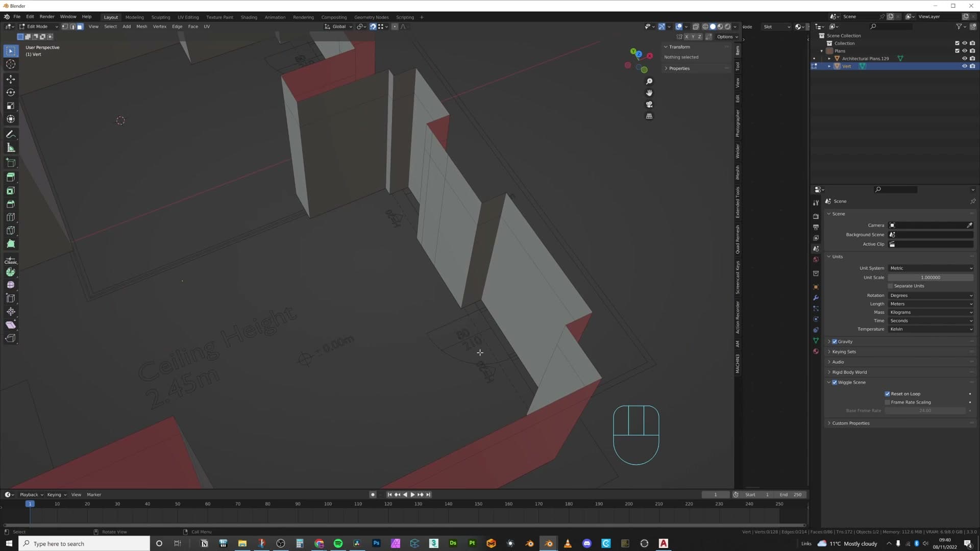Select rendered viewport shading mode
Screen dimensions: 980x551
coord(727,27)
